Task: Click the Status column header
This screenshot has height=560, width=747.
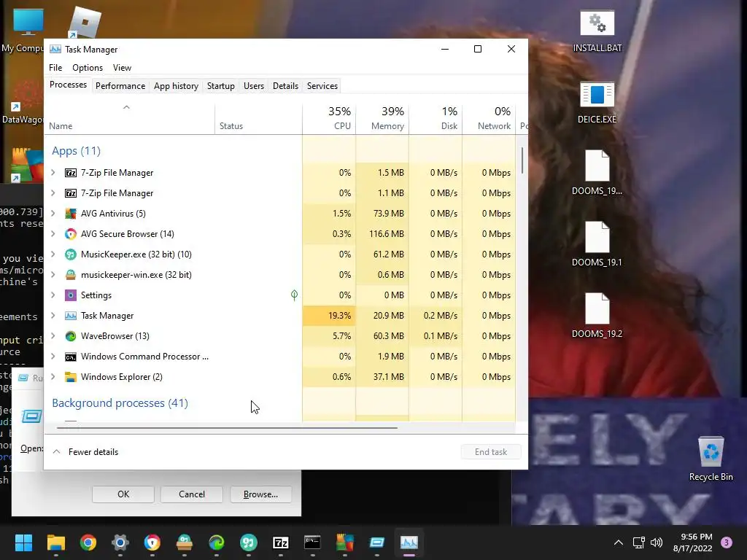Action: click(259, 118)
